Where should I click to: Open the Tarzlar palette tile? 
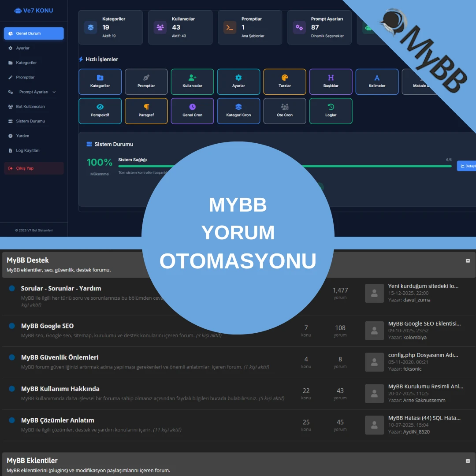pos(285,82)
